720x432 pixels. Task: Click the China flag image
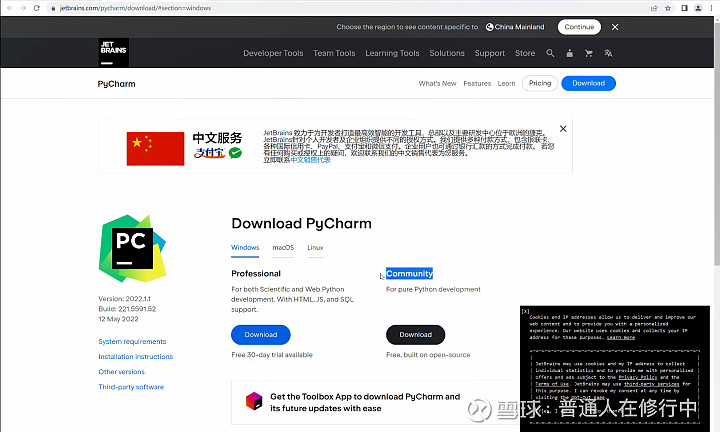point(155,149)
